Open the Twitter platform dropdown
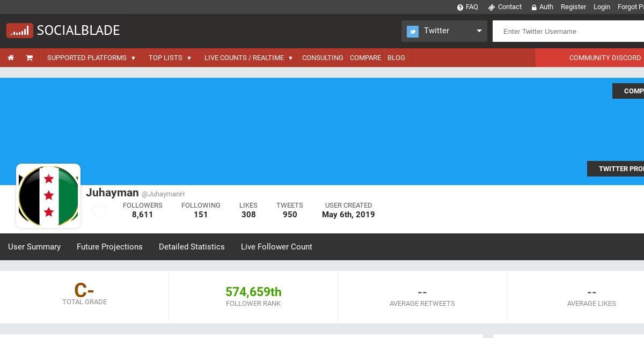Viewport: 644px width, 338px height. pyautogui.click(x=444, y=31)
